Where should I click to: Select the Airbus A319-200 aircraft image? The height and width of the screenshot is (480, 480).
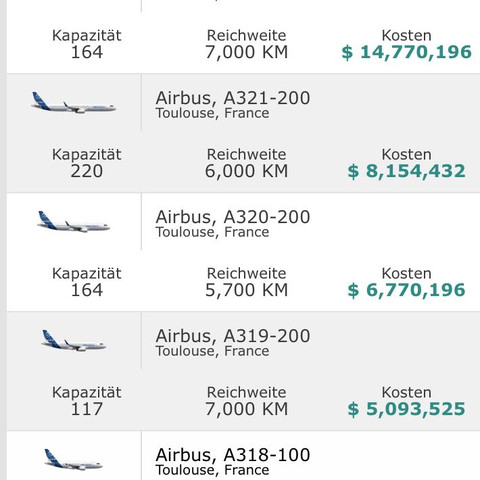[73, 340]
